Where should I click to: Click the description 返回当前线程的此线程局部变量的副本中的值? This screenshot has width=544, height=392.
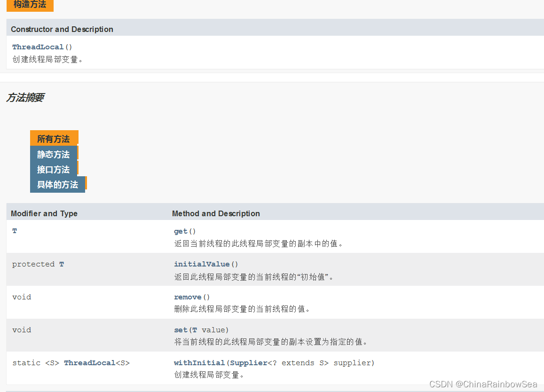pyautogui.click(x=258, y=243)
